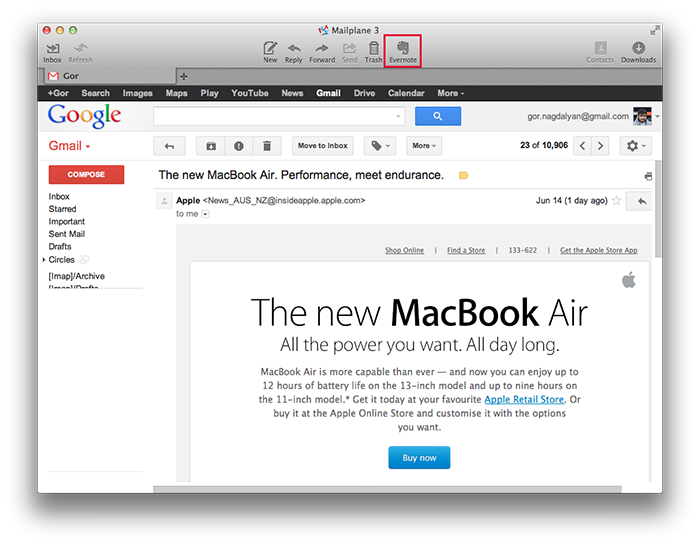Create a New message from toolbar
700x545 pixels.
coord(270,52)
